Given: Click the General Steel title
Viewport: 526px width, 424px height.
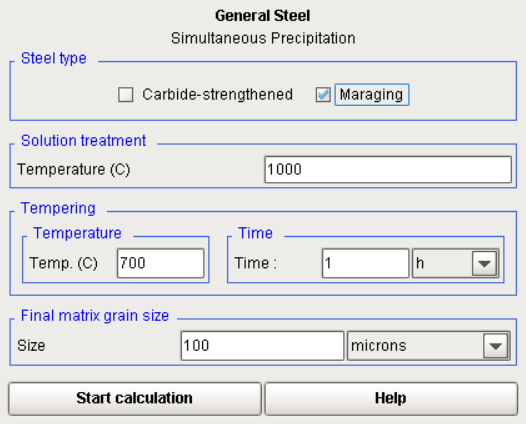Looking at the screenshot, I should (263, 16).
